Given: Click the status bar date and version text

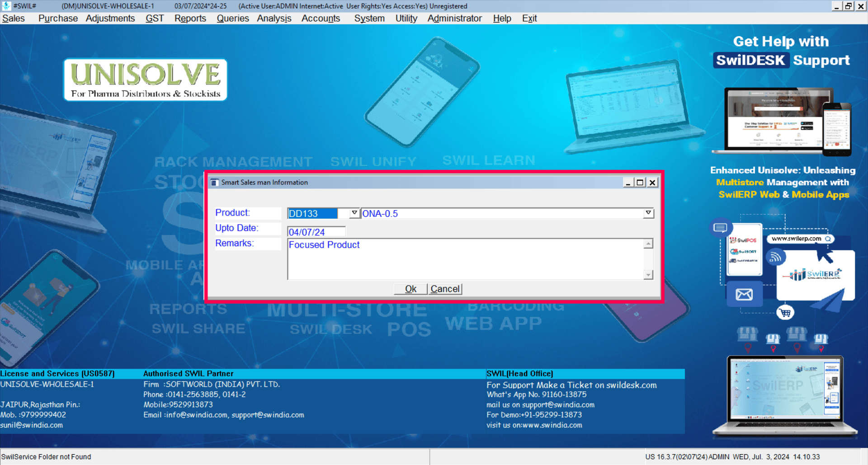Looking at the screenshot, I should pos(732,457).
